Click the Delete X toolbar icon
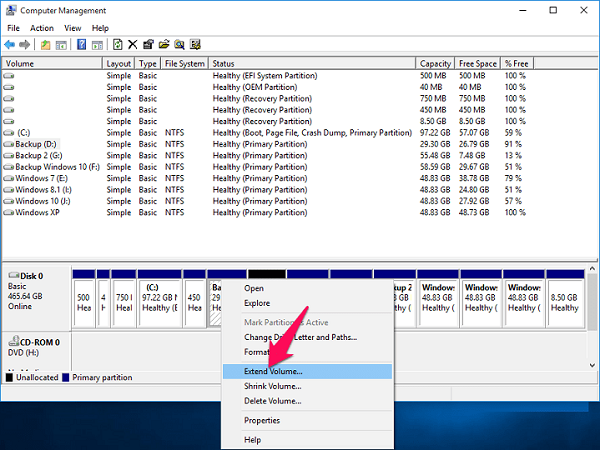This screenshot has height=450, width=600. tap(132, 45)
